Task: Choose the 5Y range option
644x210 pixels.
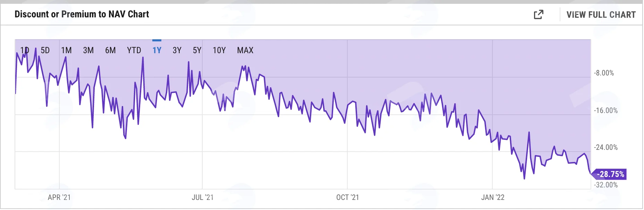Action: 197,50
